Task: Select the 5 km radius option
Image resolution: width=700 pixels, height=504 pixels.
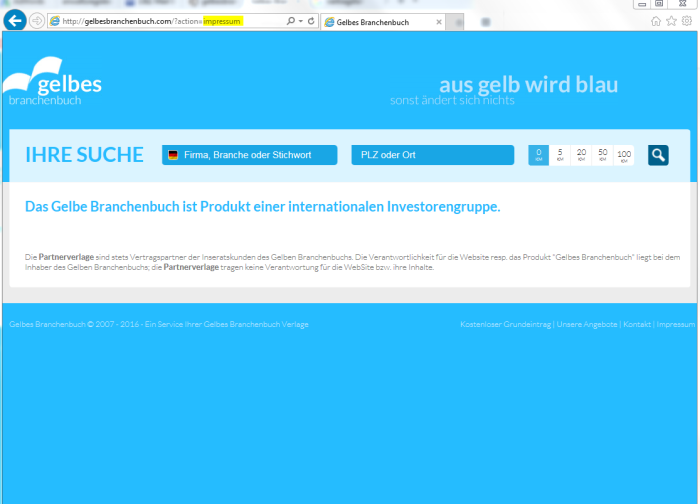Action: (x=560, y=155)
